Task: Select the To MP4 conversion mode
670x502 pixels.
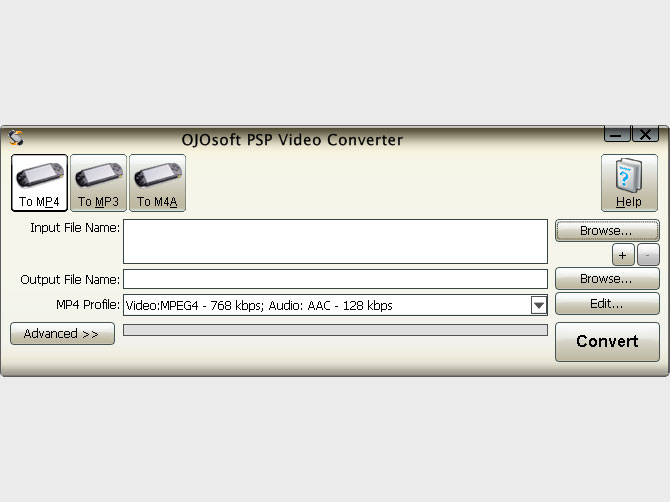Action: tap(39, 183)
